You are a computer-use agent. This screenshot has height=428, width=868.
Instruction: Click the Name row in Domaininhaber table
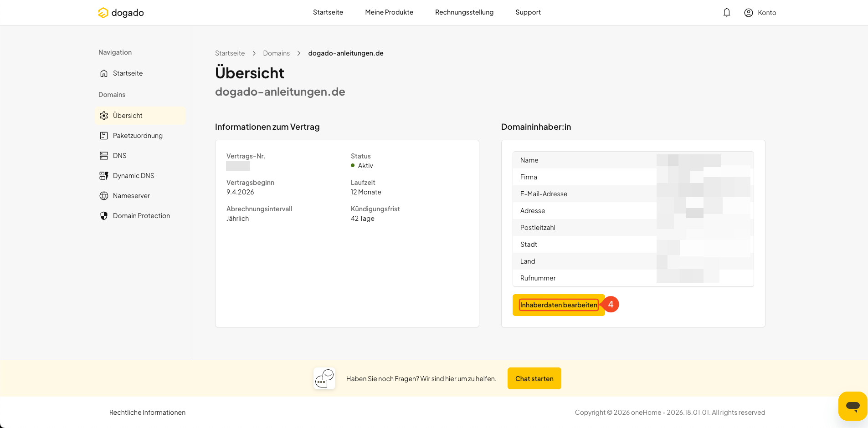click(633, 160)
